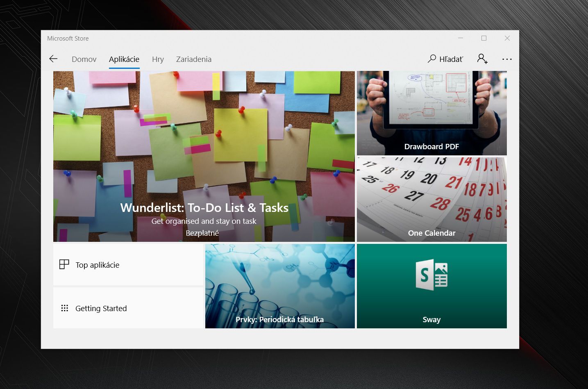
Task: Click the Bezplatné price label
Action: (x=202, y=233)
